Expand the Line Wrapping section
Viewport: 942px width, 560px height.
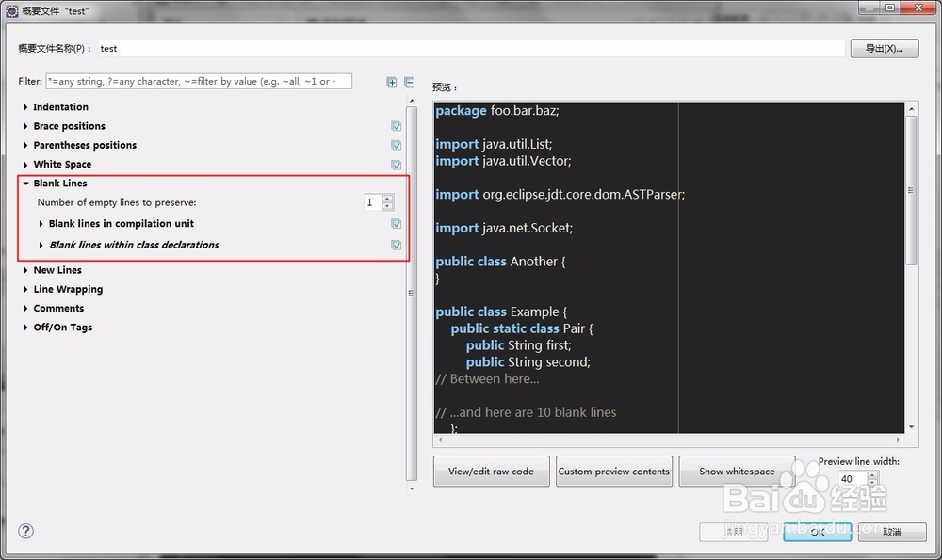[x=25, y=289]
